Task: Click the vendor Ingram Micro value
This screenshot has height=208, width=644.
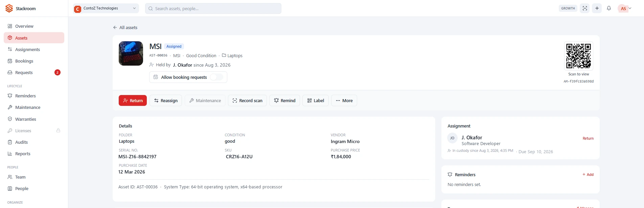Action: [x=345, y=141]
